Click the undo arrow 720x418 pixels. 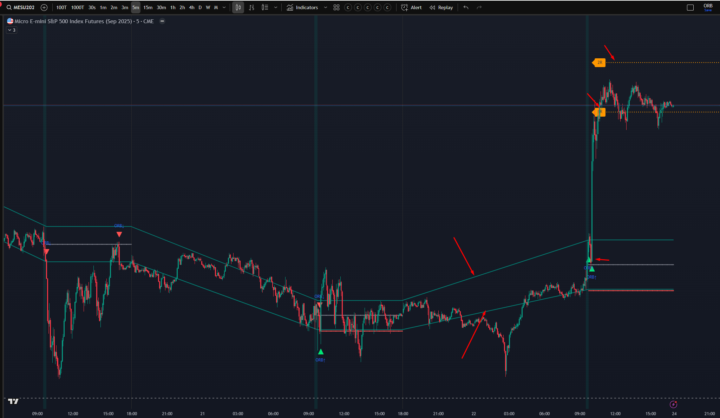[x=465, y=7]
